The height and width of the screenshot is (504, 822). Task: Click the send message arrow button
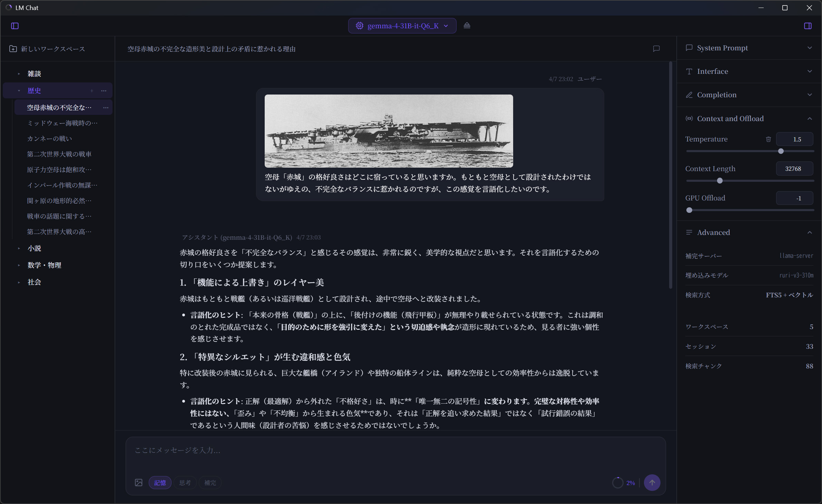point(652,483)
